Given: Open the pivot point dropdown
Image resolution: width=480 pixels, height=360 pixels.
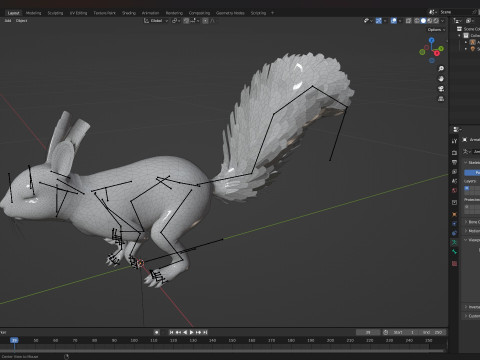Looking at the screenshot, I should click(x=176, y=21).
